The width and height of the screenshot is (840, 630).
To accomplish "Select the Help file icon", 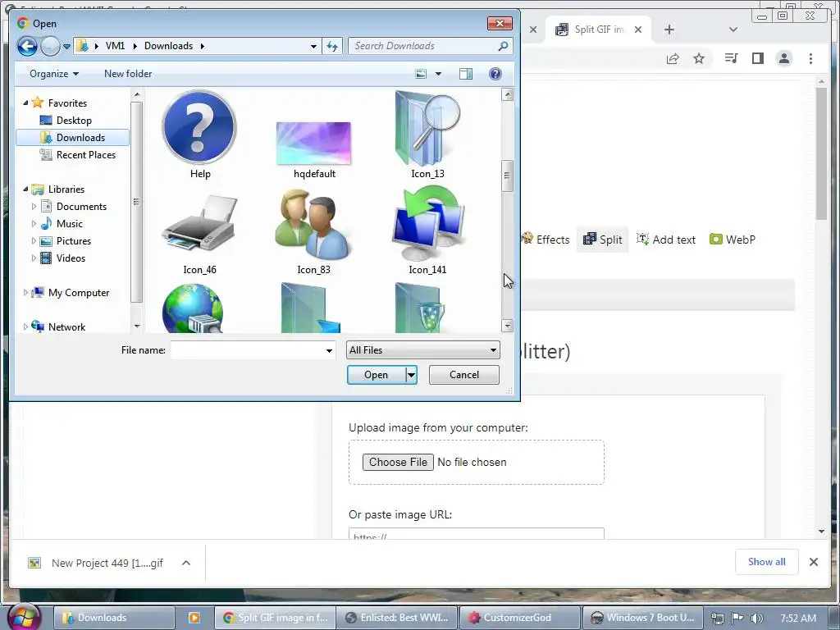I will tap(200, 135).
